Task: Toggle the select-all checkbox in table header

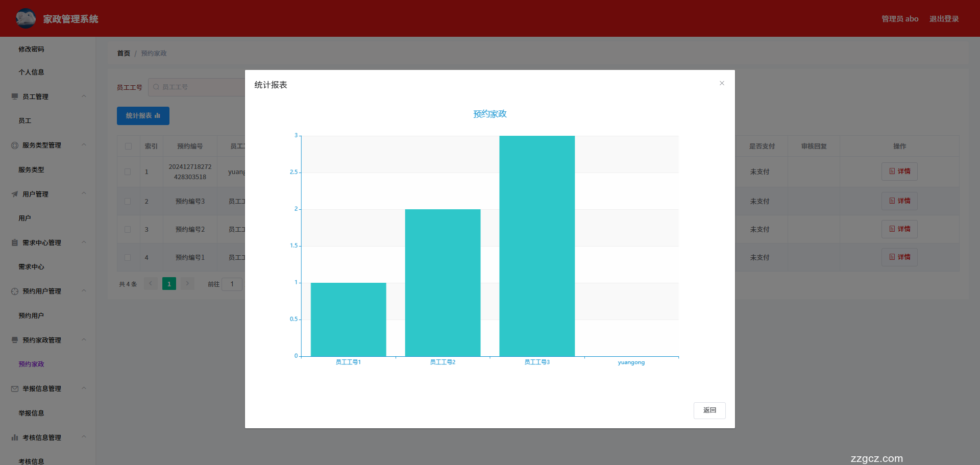Action: coord(128,146)
